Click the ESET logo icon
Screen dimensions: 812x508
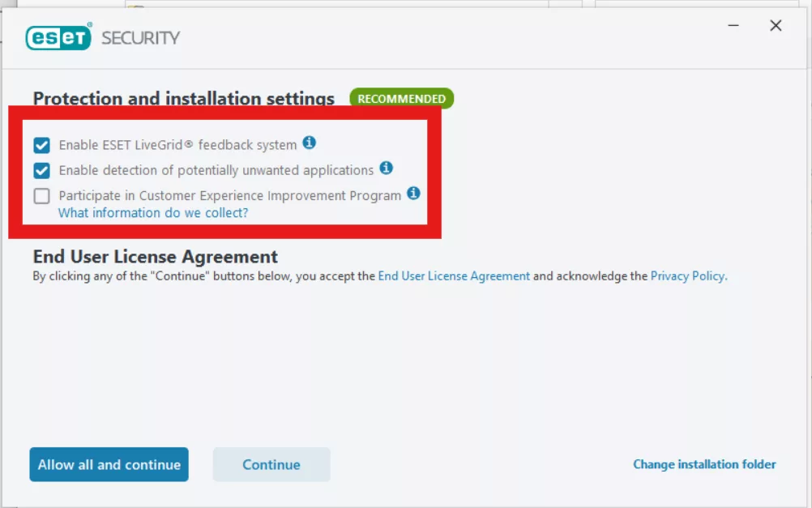tap(58, 37)
